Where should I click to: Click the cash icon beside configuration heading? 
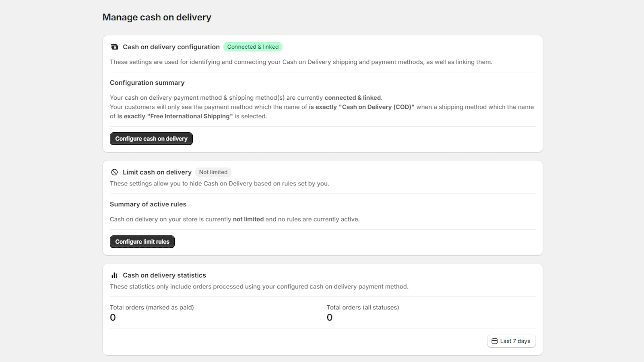point(114,47)
